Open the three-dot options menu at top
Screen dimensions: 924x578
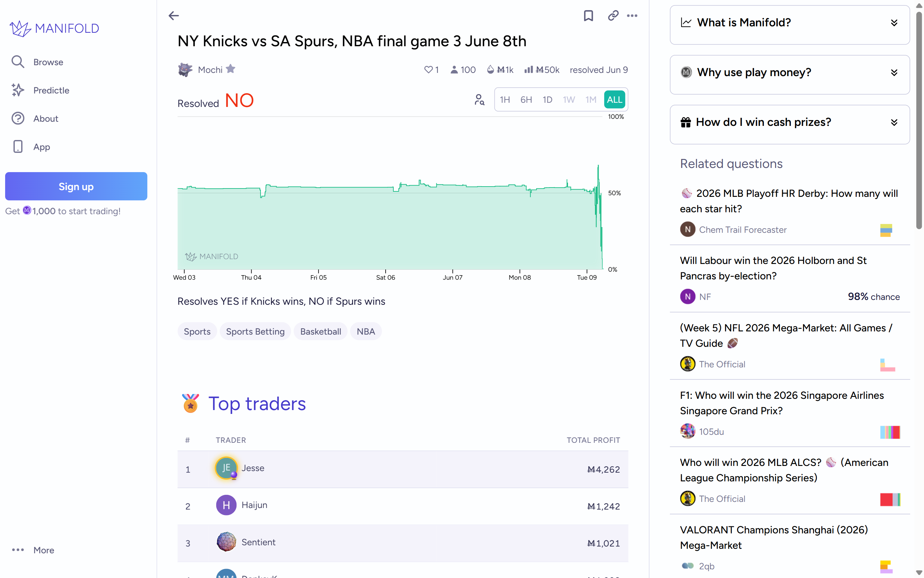point(632,16)
